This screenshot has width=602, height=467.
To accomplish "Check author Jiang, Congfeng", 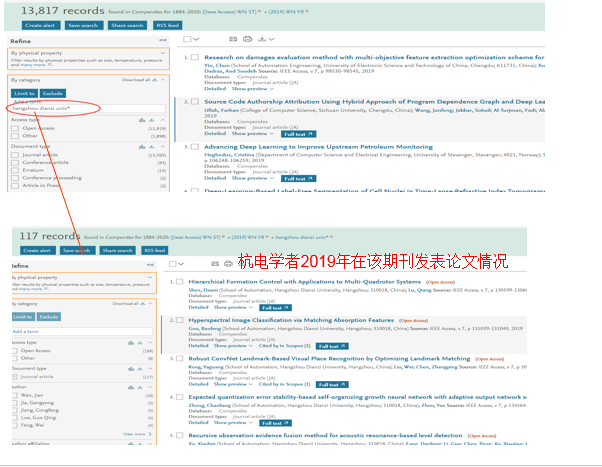I will point(15,410).
